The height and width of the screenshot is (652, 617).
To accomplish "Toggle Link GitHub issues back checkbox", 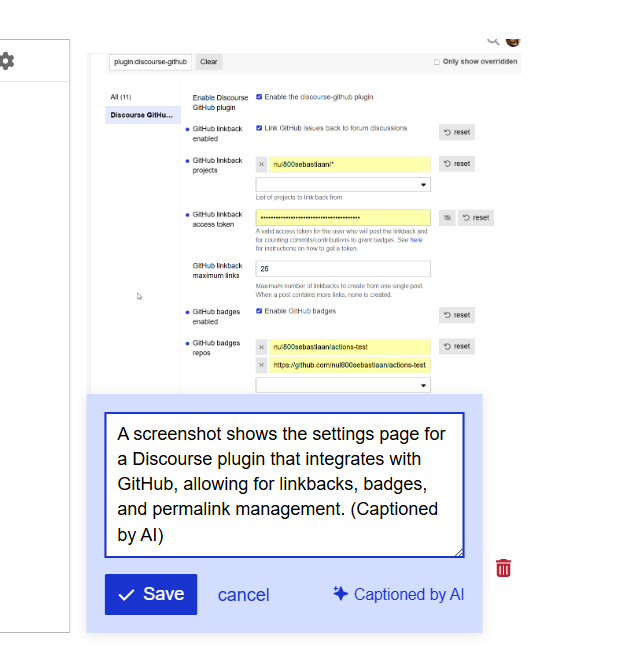I will (x=259, y=128).
